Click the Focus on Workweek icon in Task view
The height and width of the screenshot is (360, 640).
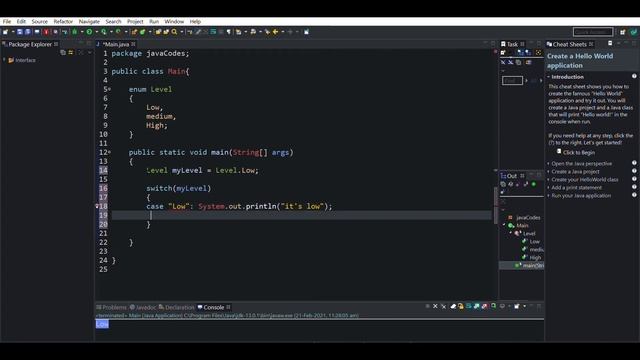point(538,53)
